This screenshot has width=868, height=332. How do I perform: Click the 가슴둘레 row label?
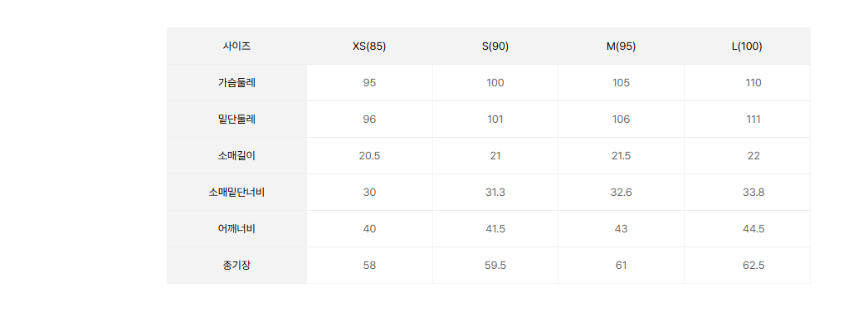[x=237, y=83]
